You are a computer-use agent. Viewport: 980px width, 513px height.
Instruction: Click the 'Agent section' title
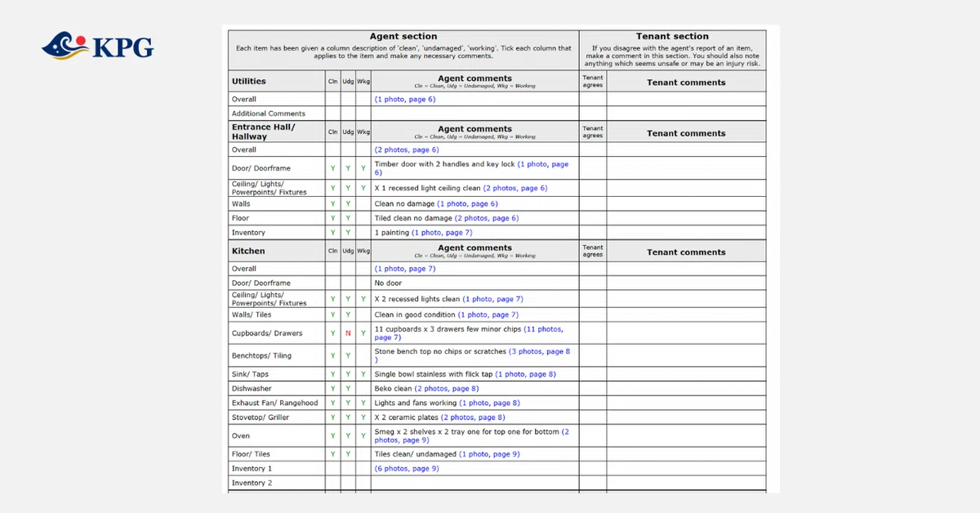coord(403,36)
